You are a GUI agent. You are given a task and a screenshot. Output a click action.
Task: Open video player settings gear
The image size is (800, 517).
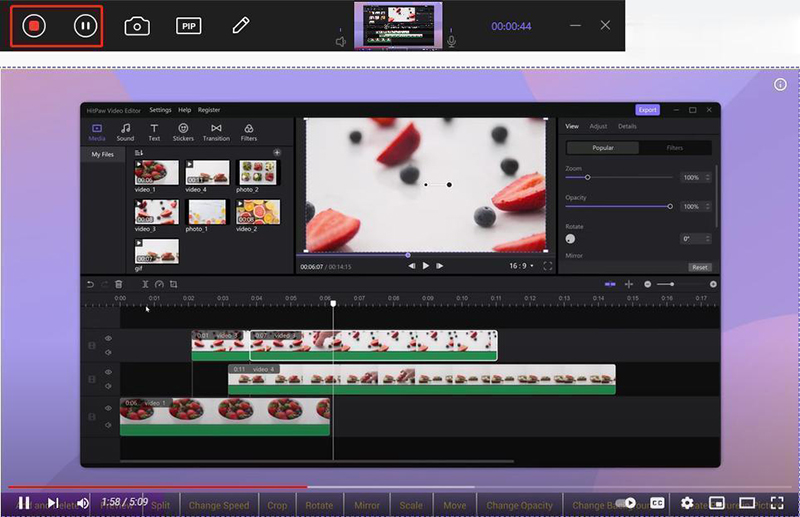click(687, 503)
